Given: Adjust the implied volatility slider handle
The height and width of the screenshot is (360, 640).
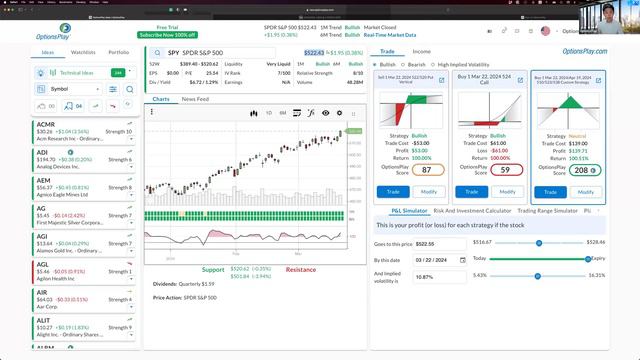Looking at the screenshot, I should (538, 276).
